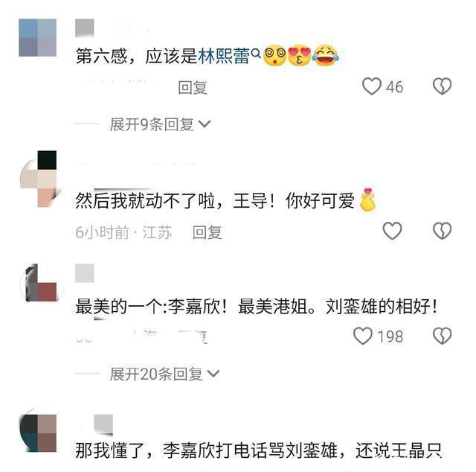
Task: Open first commenter's blue avatar
Action: 38,38
